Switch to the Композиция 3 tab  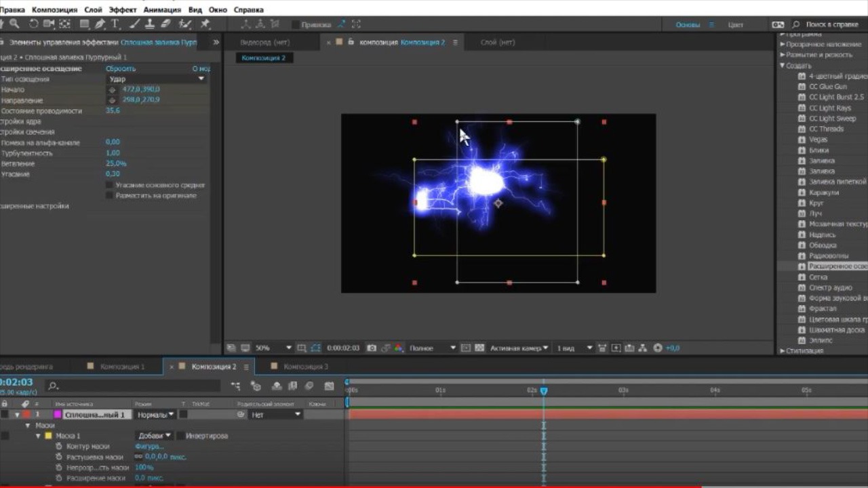[307, 366]
